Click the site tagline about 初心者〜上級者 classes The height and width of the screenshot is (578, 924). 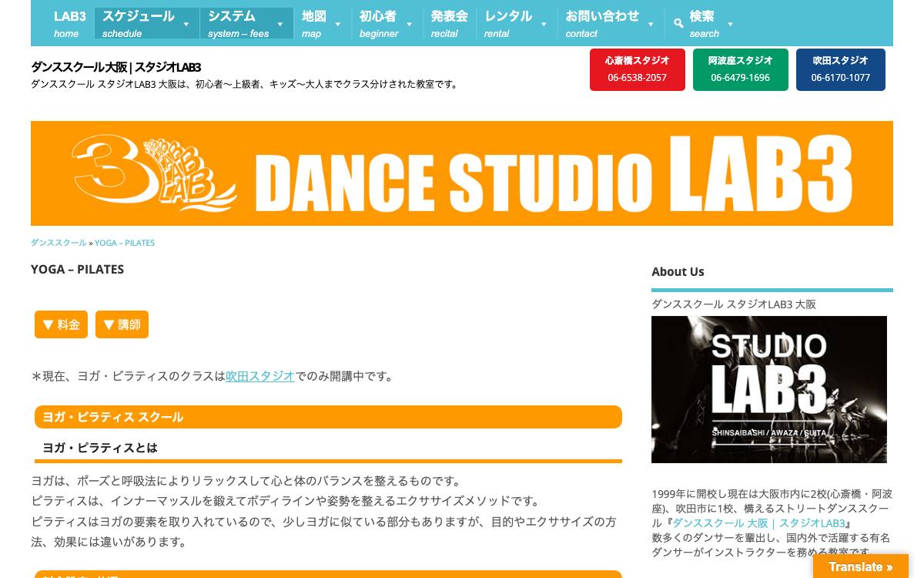click(x=246, y=84)
